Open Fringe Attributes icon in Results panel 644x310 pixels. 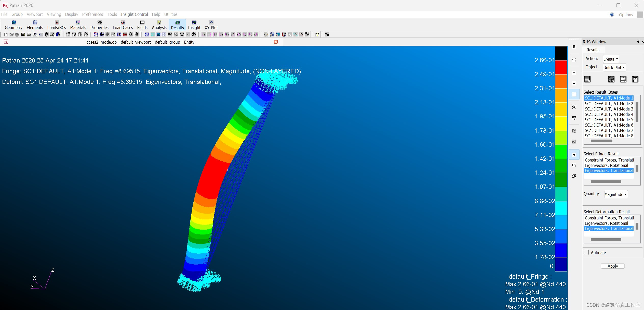coord(611,80)
